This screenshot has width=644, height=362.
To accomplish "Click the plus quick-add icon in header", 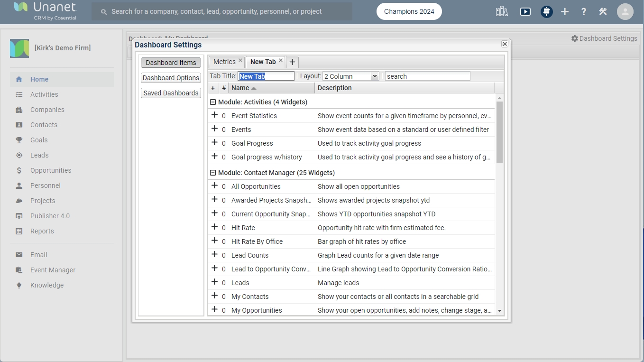I will point(565,12).
